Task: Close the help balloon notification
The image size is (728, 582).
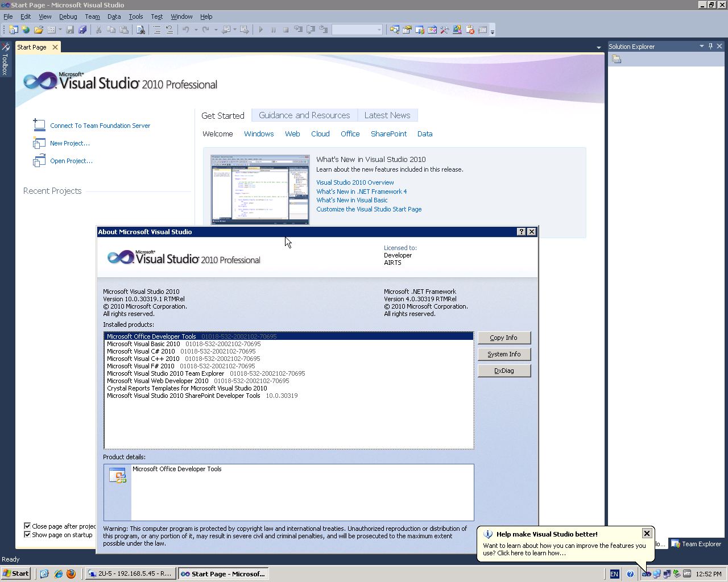Action: [x=647, y=533]
